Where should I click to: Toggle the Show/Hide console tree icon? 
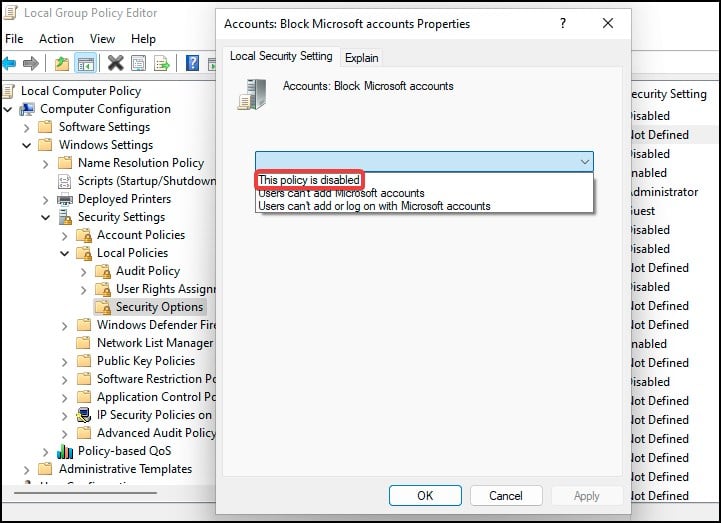point(86,63)
